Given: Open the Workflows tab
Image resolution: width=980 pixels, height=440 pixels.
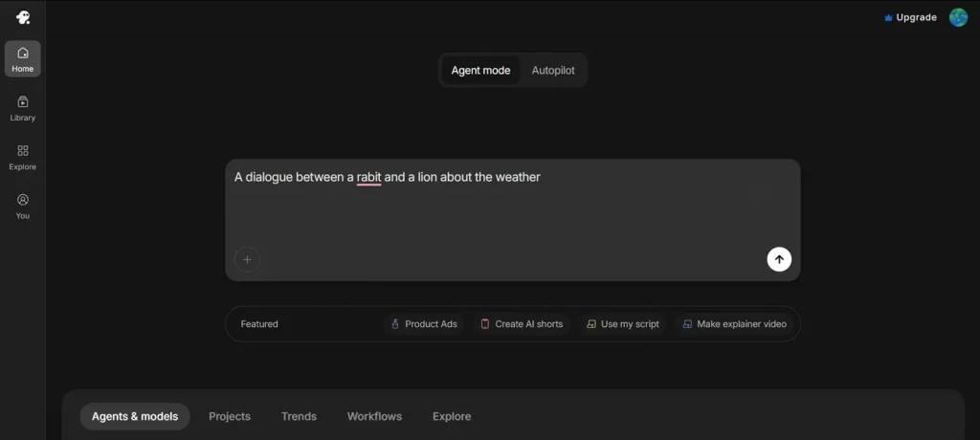Looking at the screenshot, I should (374, 416).
